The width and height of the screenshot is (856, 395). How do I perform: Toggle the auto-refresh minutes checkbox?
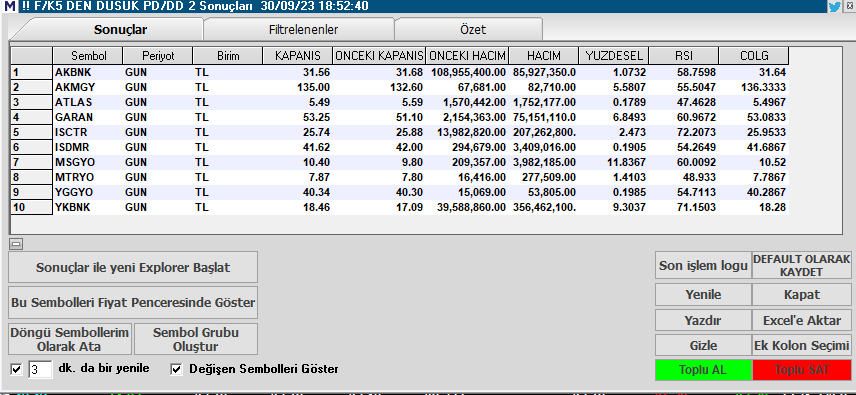(16, 370)
